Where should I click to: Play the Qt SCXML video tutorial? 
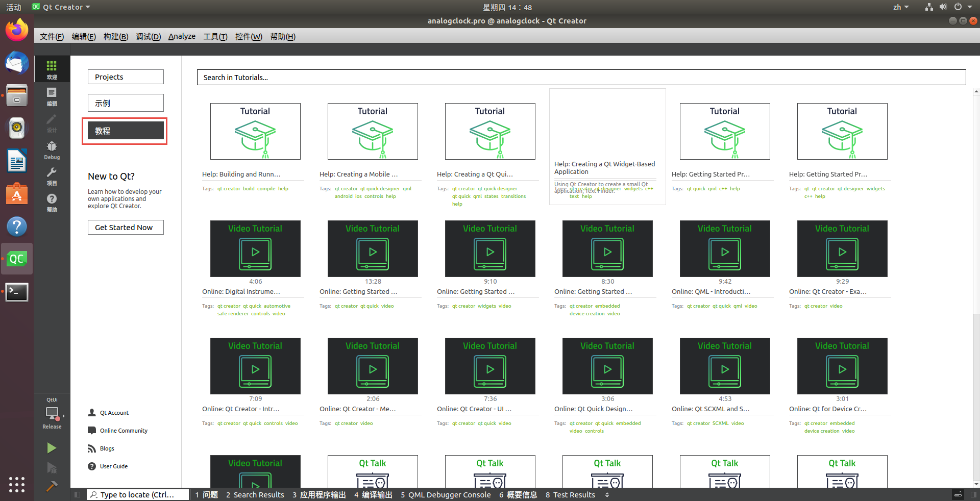pyautogui.click(x=725, y=366)
